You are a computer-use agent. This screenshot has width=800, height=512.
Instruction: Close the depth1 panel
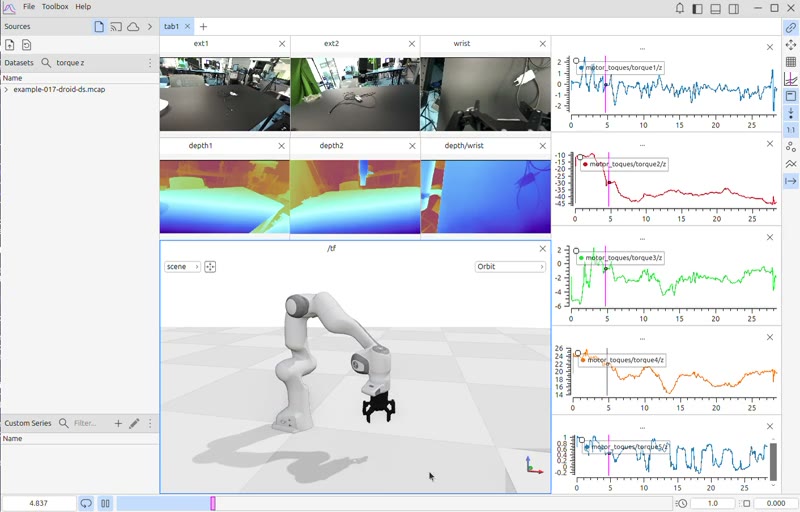pos(282,146)
